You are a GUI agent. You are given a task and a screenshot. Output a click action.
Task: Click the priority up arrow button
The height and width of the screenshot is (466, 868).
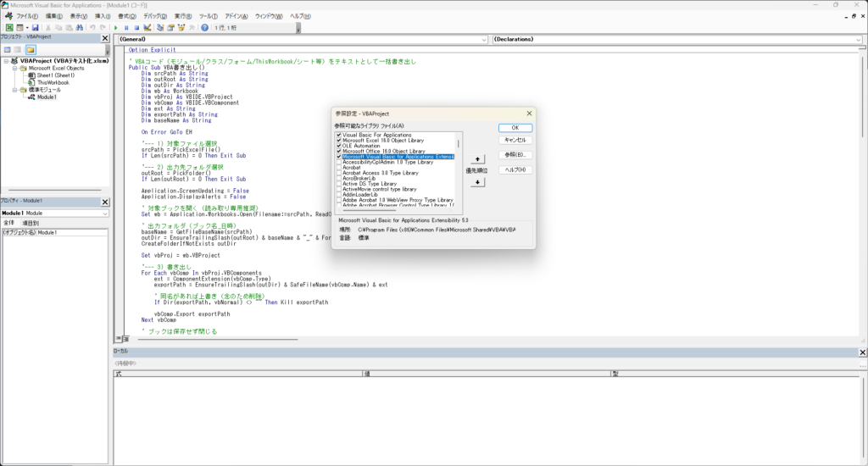point(478,158)
